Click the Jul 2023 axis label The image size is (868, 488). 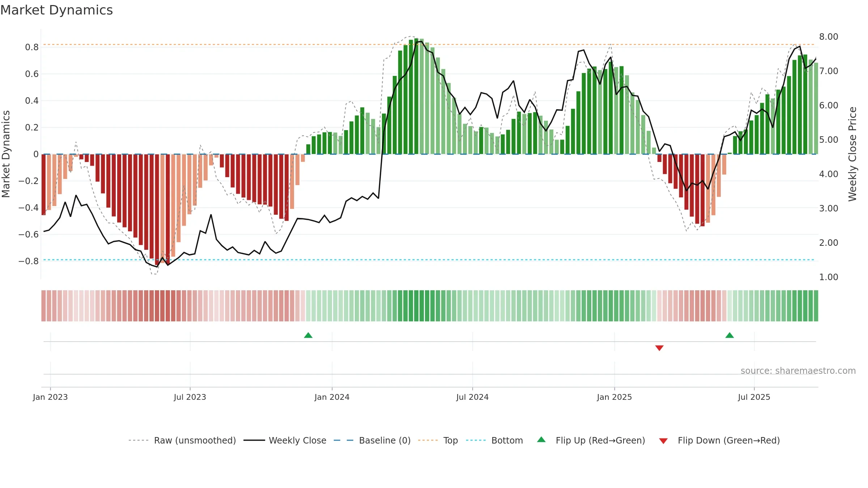[x=190, y=397]
